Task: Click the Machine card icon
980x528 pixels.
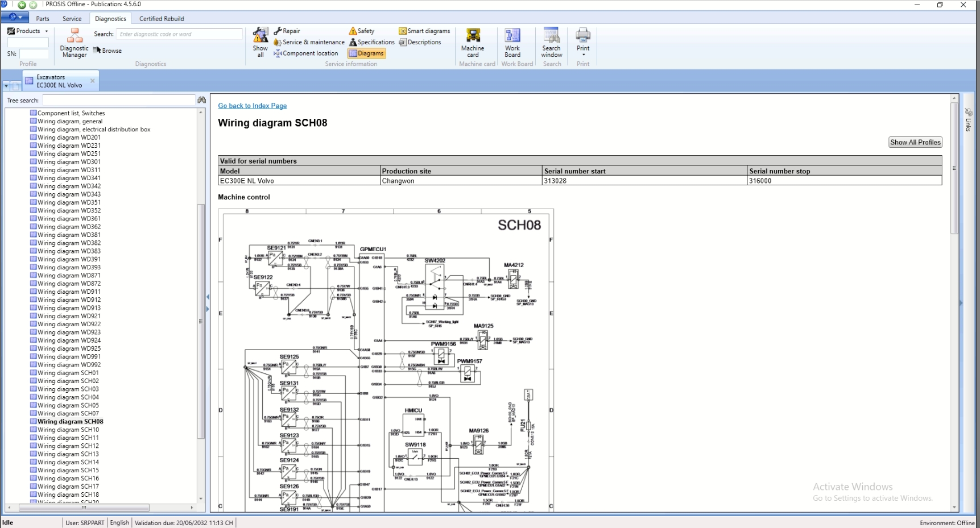Action: pos(473,43)
